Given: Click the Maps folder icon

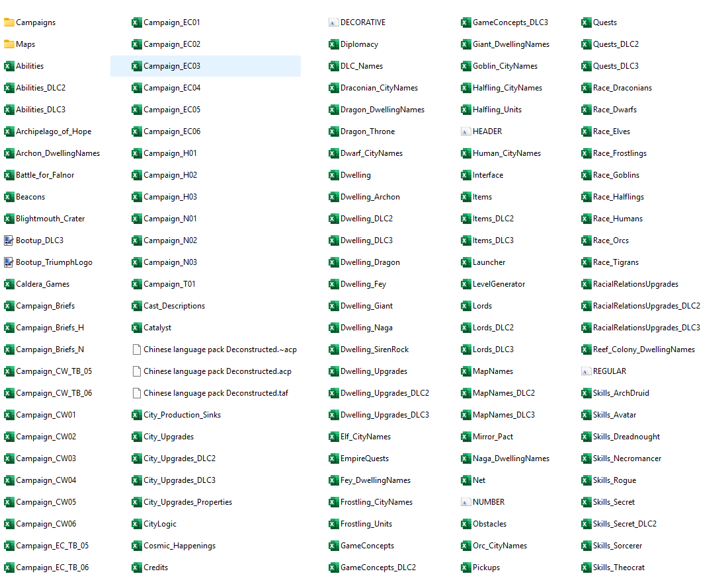Looking at the screenshot, I should click(9, 44).
